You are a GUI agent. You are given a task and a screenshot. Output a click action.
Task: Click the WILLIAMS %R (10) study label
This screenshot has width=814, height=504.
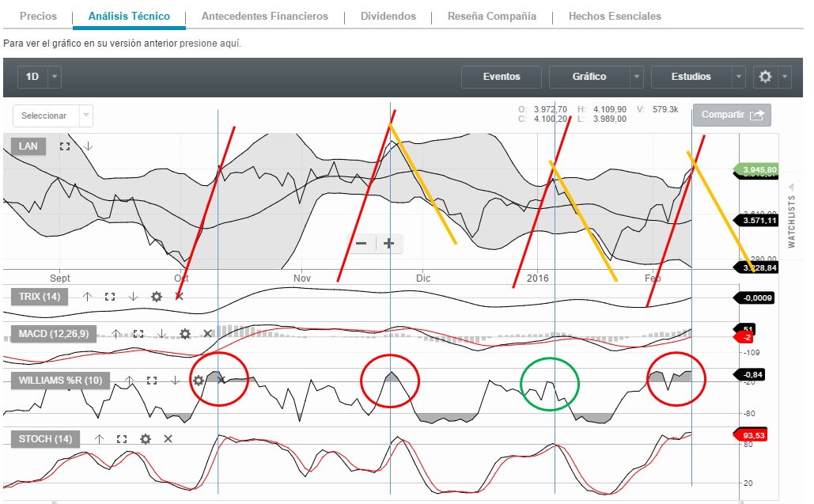[x=60, y=381]
